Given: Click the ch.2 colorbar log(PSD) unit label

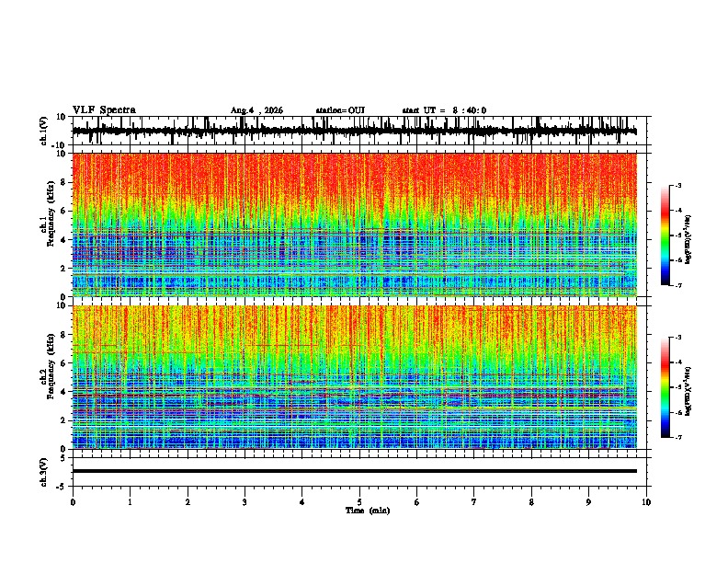Looking at the screenshot, I should [x=688, y=391].
